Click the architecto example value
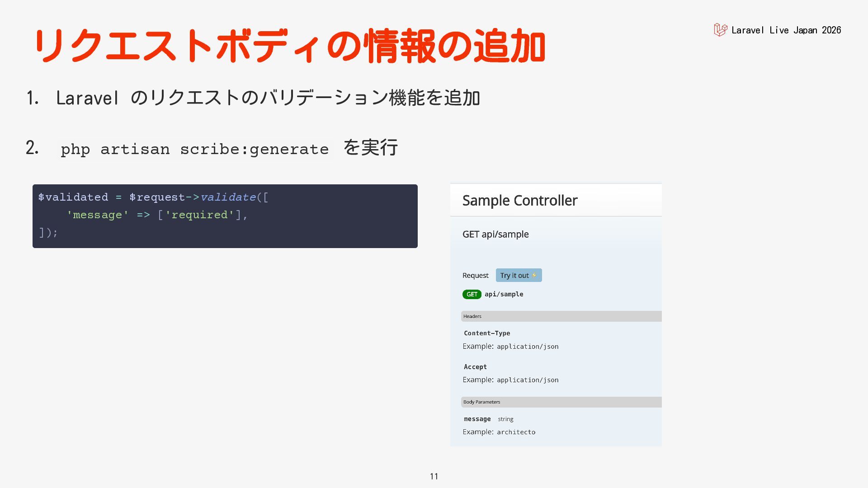 click(x=516, y=432)
